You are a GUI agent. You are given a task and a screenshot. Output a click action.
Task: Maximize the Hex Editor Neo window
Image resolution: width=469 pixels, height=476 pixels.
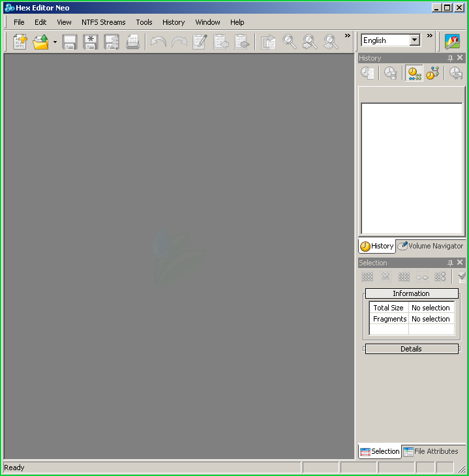[x=447, y=8]
